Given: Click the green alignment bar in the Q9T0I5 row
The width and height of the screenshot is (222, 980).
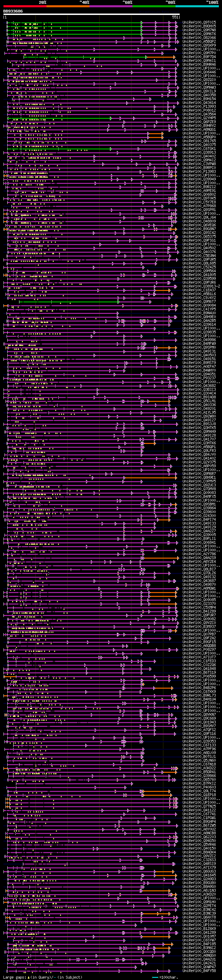Looking at the screenshot, I should coord(74,23).
